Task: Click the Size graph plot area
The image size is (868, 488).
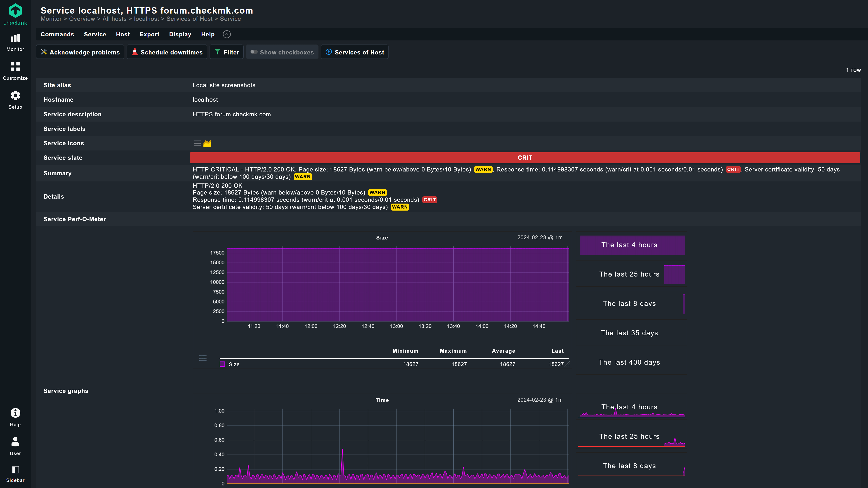Action: click(x=398, y=285)
